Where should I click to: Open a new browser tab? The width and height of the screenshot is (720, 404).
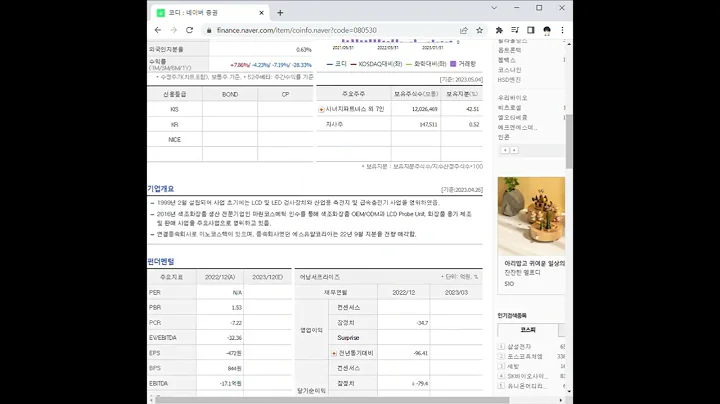pyautogui.click(x=280, y=13)
